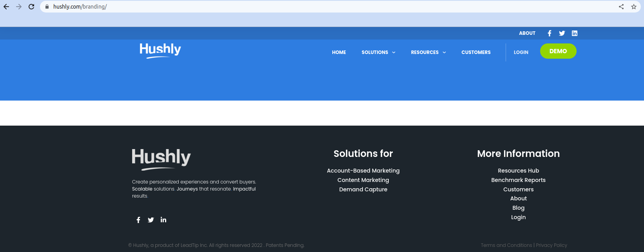Screen dimensions: 644x252
Task: Click the 'Create personalized experiences' footer tagline
Action: [194, 189]
